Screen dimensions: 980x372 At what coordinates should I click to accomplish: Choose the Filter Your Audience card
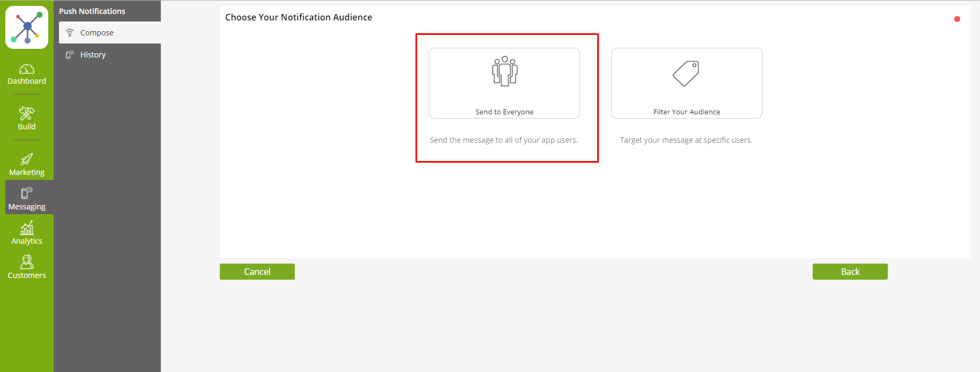[687, 83]
